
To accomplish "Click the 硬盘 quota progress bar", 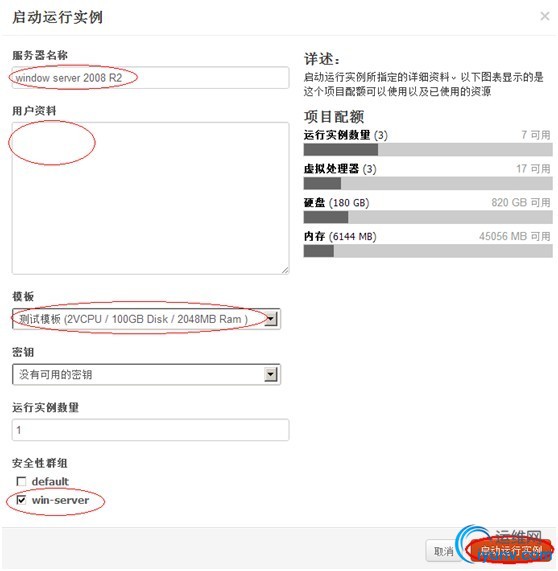I will point(428,217).
